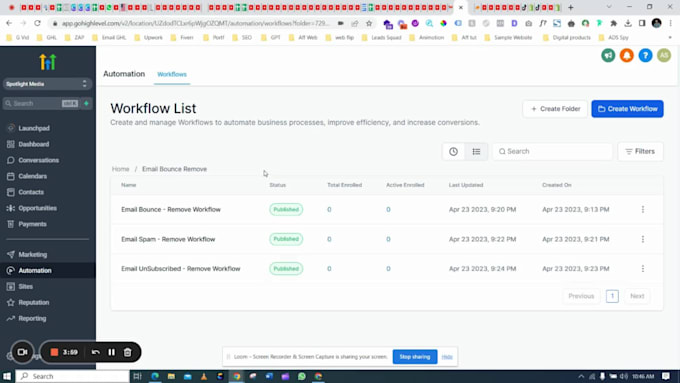Screen dimensions: 680x383
Task: Expand the bookmarks bar overflow arrow
Action: [x=670, y=38]
